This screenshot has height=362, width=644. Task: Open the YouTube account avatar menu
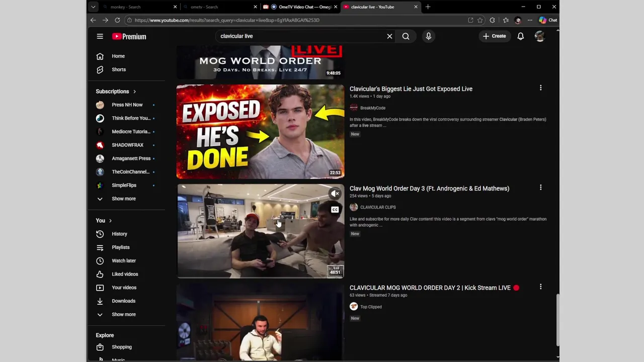coord(540,36)
